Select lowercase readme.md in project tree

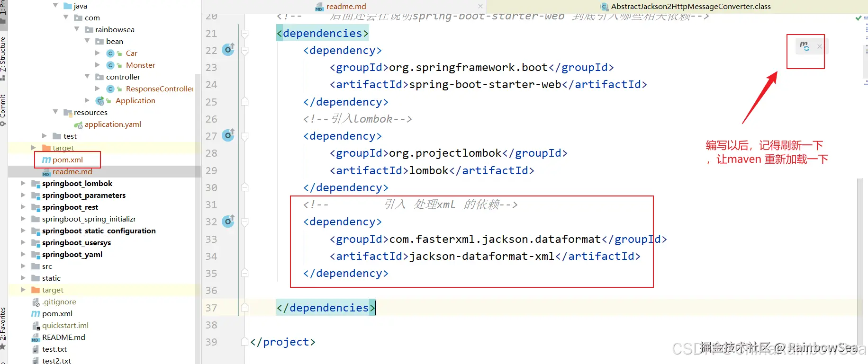(x=72, y=172)
